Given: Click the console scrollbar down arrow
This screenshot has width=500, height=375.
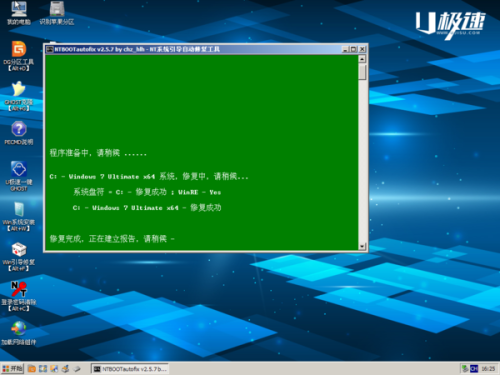Looking at the screenshot, I should pos(362,246).
